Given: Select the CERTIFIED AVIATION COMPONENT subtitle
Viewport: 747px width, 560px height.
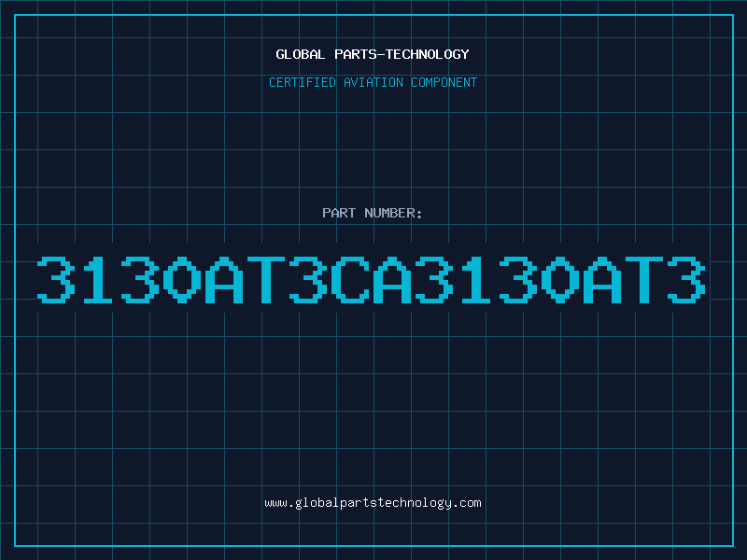Looking at the screenshot, I should click(x=373, y=82).
